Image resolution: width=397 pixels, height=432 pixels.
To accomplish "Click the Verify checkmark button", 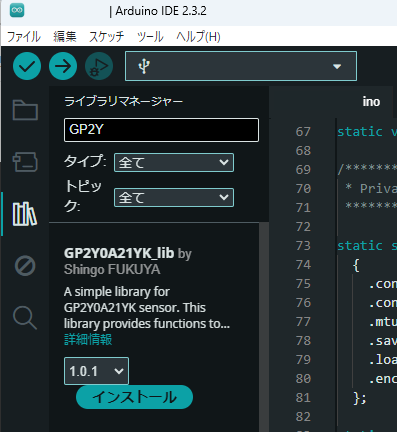I will (27, 66).
